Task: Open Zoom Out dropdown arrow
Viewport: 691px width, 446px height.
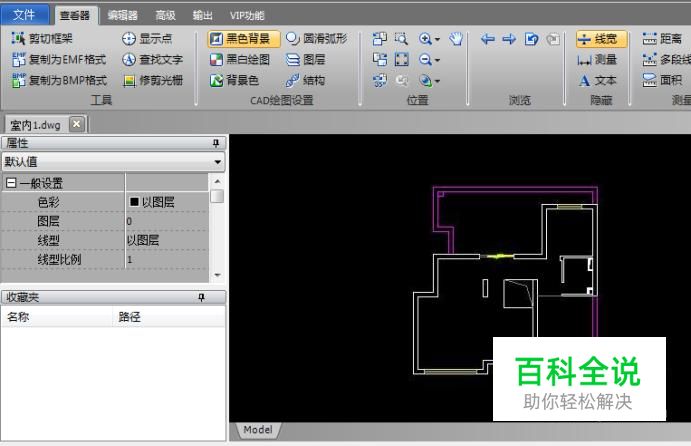Action: click(437, 60)
